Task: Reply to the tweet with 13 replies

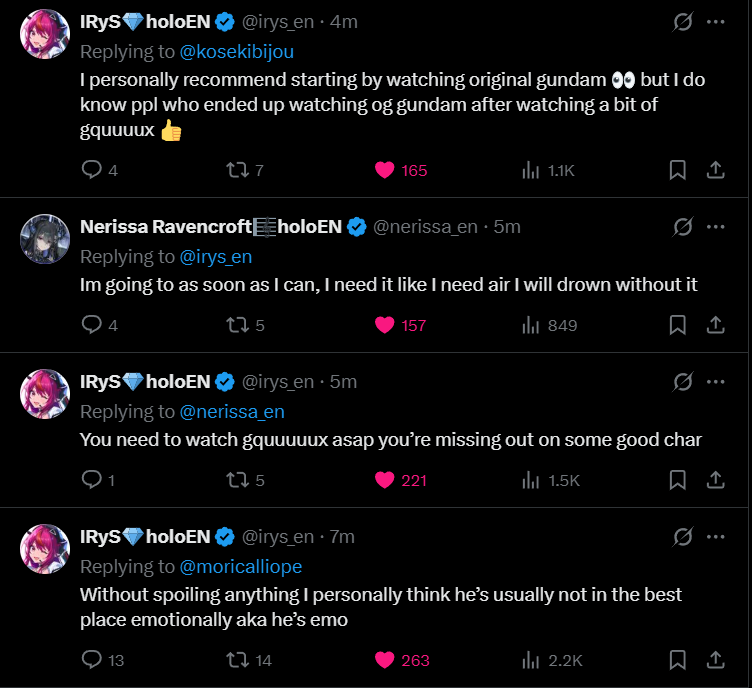Action: pos(91,660)
